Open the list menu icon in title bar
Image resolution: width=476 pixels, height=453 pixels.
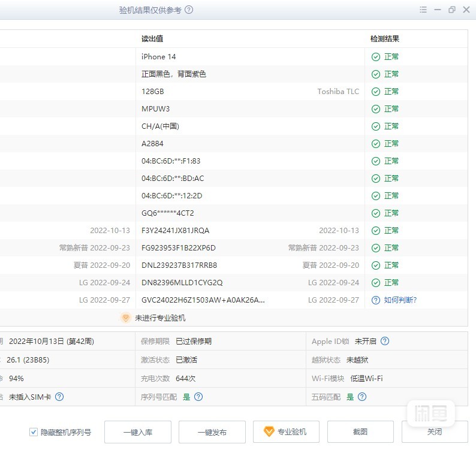coord(423,10)
